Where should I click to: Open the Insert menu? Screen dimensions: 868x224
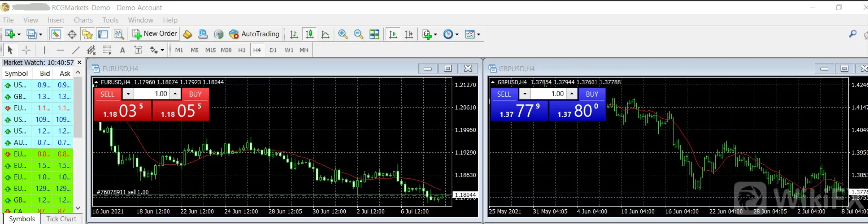click(x=56, y=20)
